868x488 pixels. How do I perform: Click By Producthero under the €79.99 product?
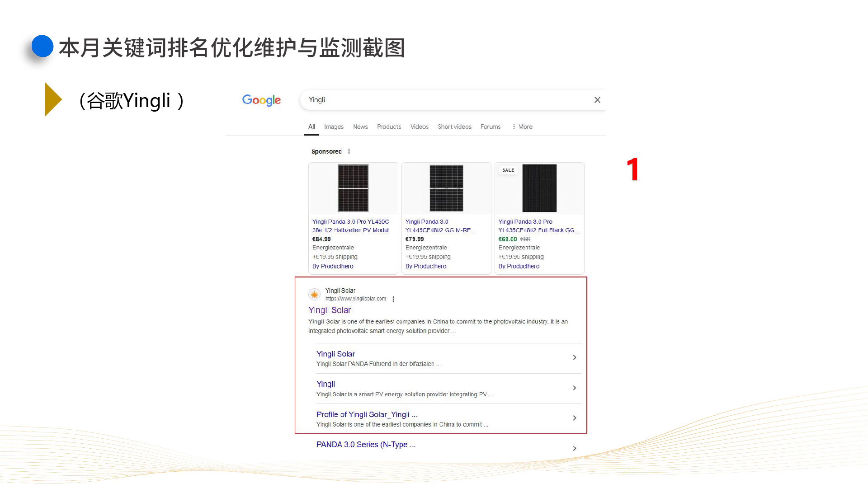426,266
